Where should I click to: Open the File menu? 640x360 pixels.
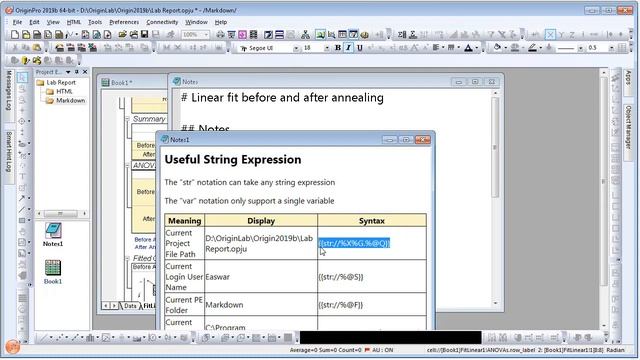pos(18,22)
